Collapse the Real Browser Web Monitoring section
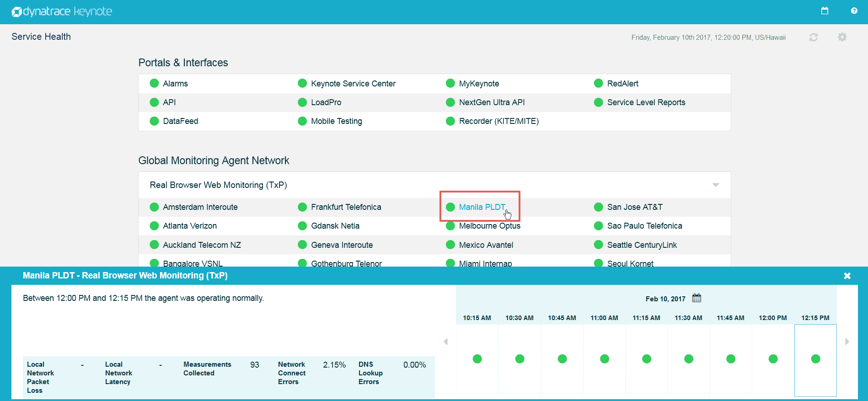 pyautogui.click(x=716, y=185)
